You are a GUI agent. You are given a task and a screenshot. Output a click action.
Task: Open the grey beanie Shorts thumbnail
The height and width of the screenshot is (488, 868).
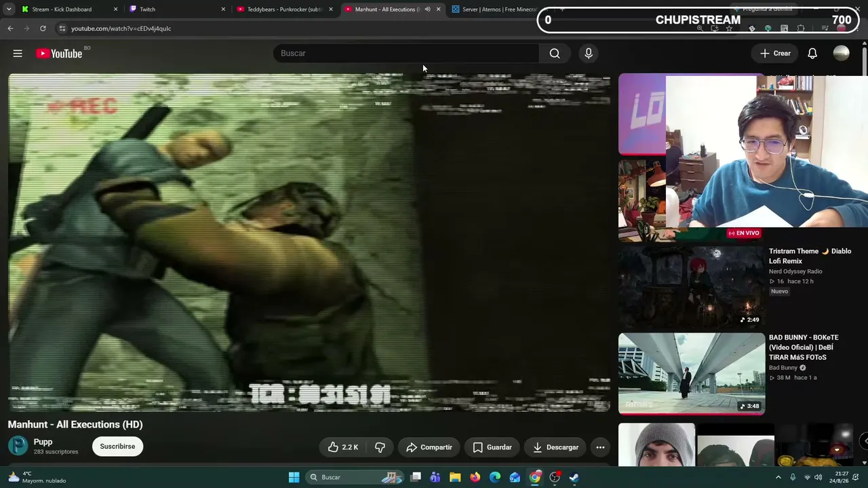click(657, 445)
